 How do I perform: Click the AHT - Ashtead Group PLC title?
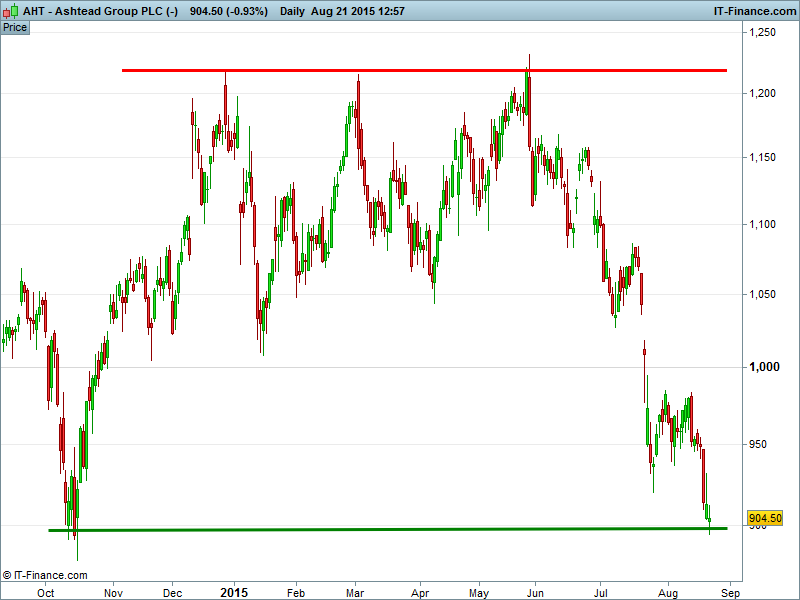[100, 10]
